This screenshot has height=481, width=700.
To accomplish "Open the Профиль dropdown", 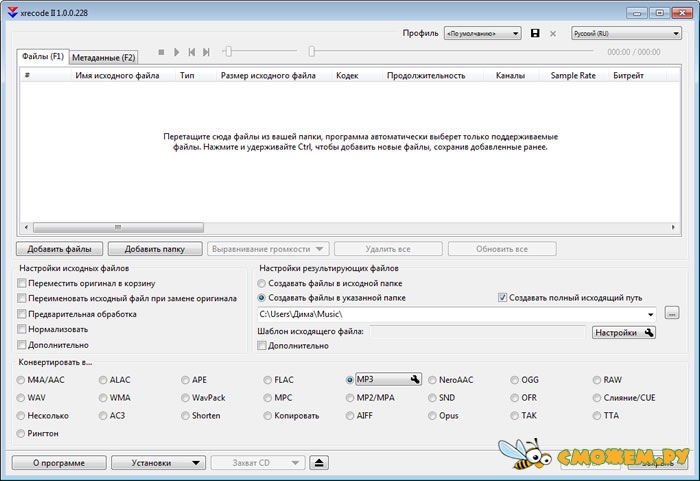I will coord(483,33).
